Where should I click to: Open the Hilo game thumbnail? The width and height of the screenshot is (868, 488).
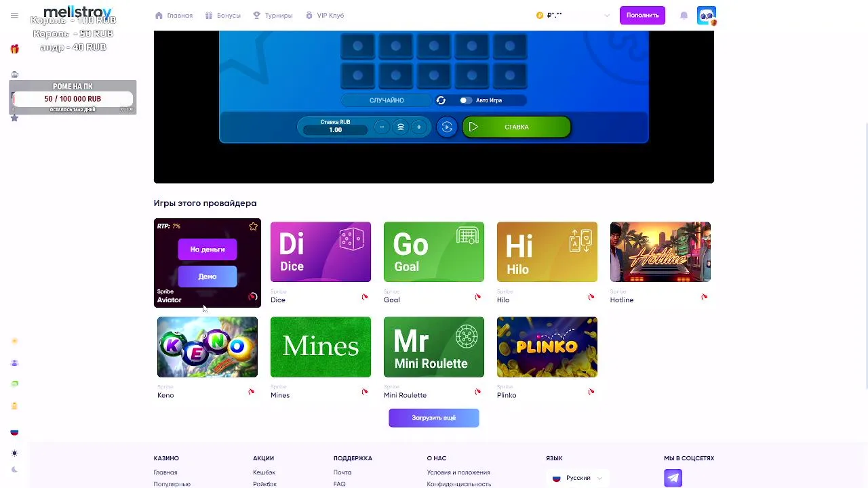[547, 251]
